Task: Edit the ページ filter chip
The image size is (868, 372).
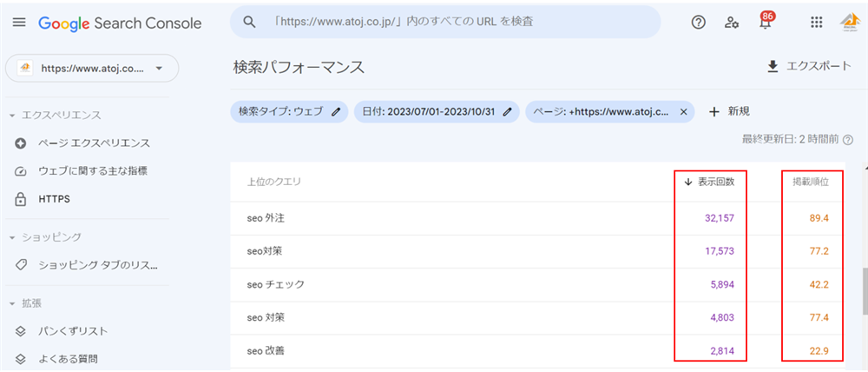Action: pos(609,111)
